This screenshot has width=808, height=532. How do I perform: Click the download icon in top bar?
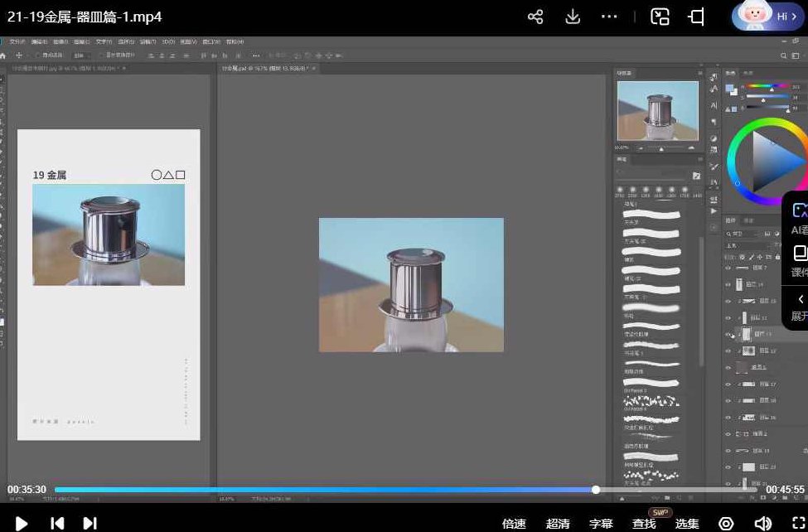pyautogui.click(x=573, y=17)
